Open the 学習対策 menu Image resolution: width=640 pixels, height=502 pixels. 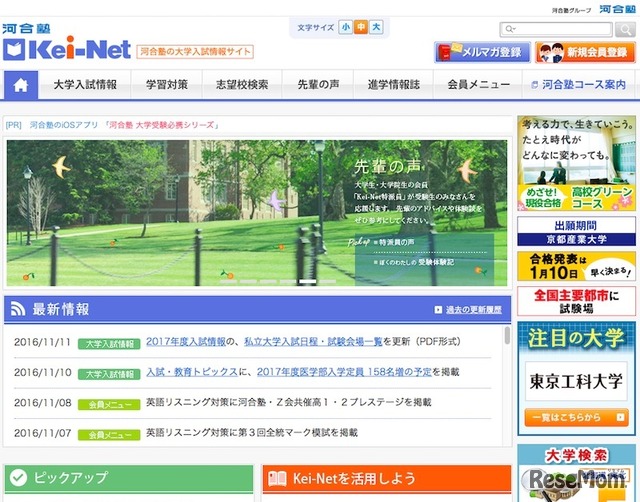pyautogui.click(x=167, y=85)
